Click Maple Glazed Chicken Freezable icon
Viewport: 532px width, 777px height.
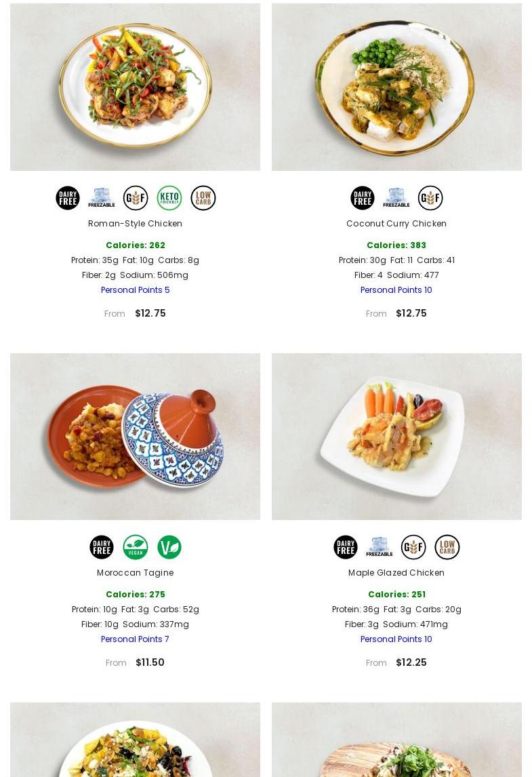380,547
